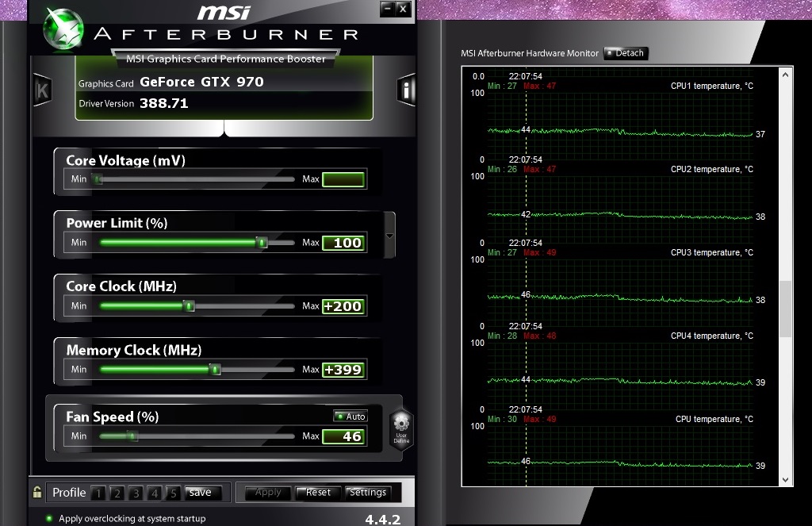812x526 pixels.
Task: Click the MSI Afterburner Hardware Monitor title
Action: [x=530, y=53]
